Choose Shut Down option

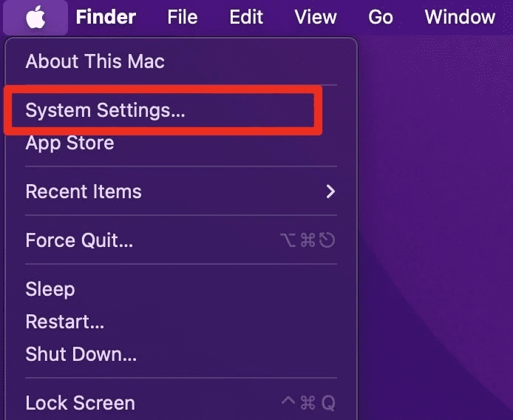pos(81,354)
